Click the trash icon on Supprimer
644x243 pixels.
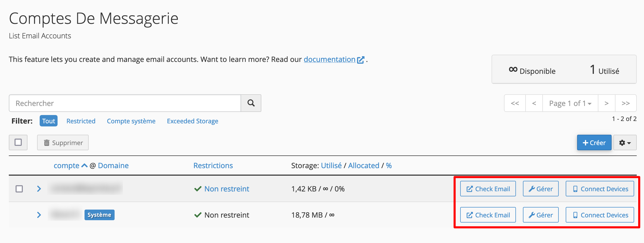(x=47, y=142)
